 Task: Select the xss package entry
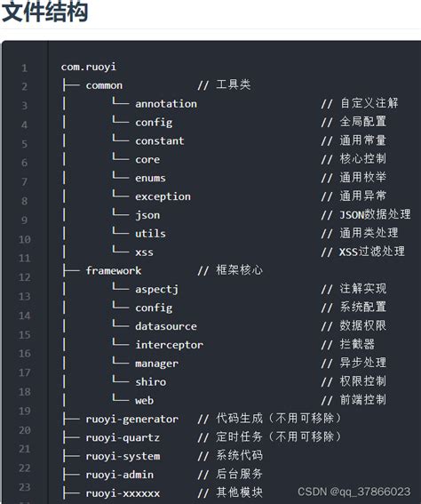144,252
